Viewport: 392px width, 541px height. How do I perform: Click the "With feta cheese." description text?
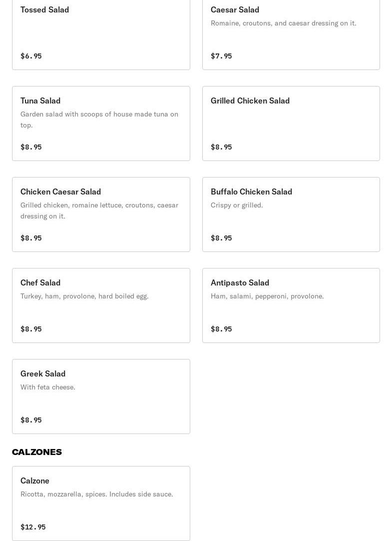(48, 387)
